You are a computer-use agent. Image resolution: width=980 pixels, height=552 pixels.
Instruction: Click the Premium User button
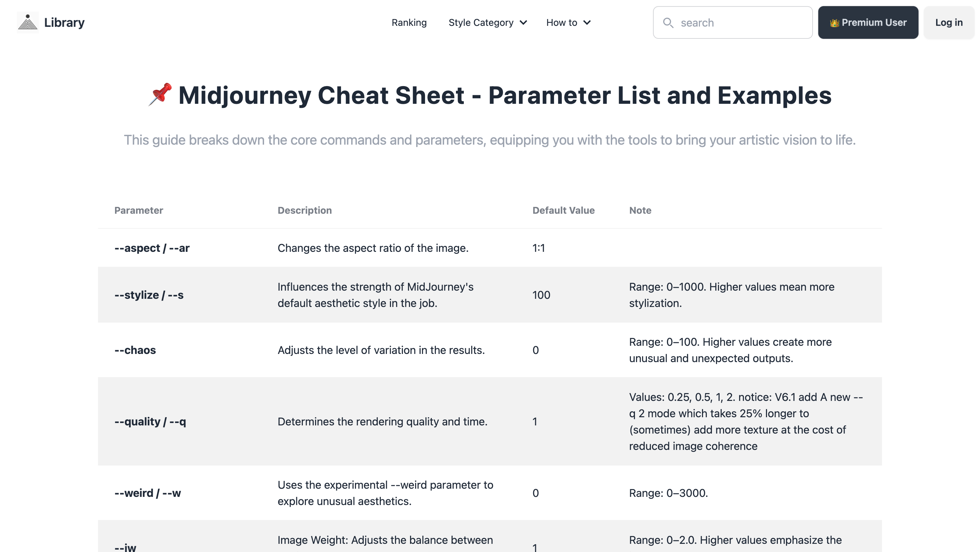pos(868,22)
